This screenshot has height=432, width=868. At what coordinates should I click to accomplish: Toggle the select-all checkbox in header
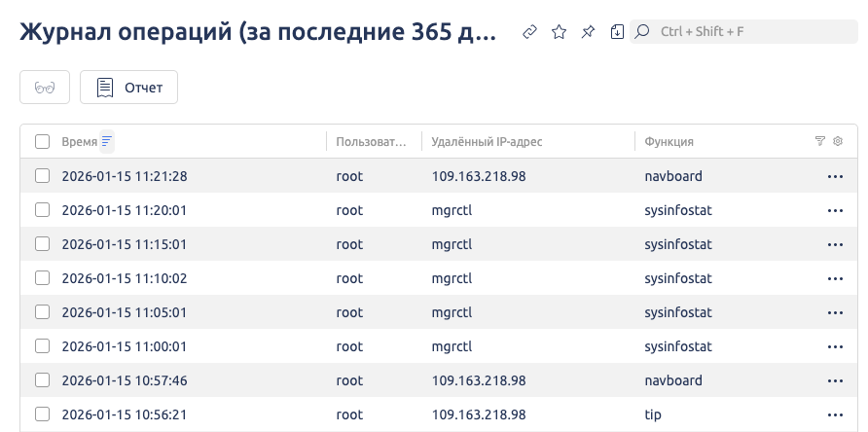pyautogui.click(x=42, y=142)
